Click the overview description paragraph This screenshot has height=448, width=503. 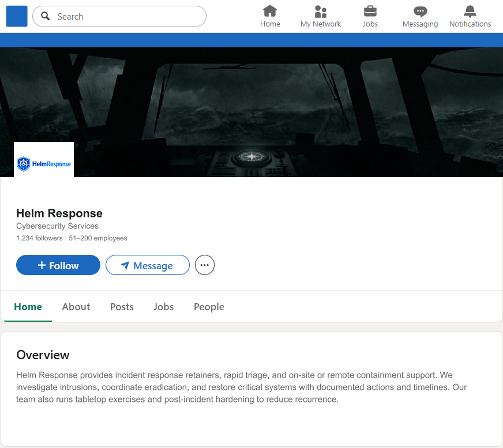click(x=242, y=387)
